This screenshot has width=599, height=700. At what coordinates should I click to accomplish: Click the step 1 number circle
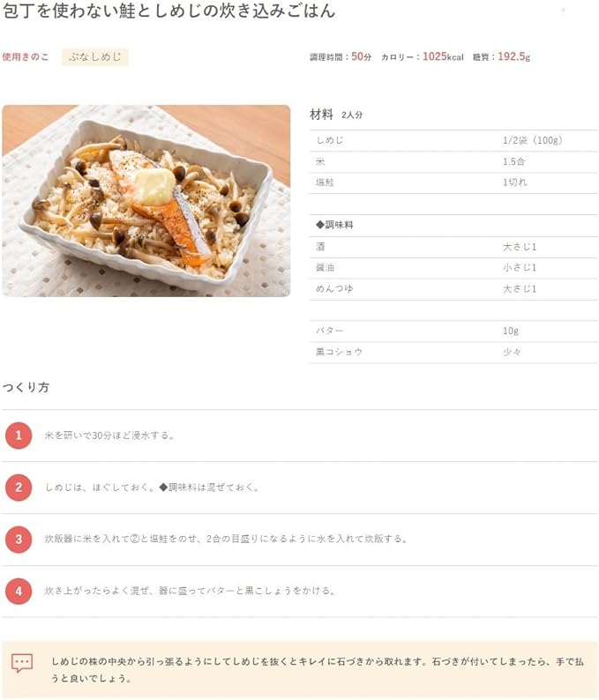click(x=19, y=436)
